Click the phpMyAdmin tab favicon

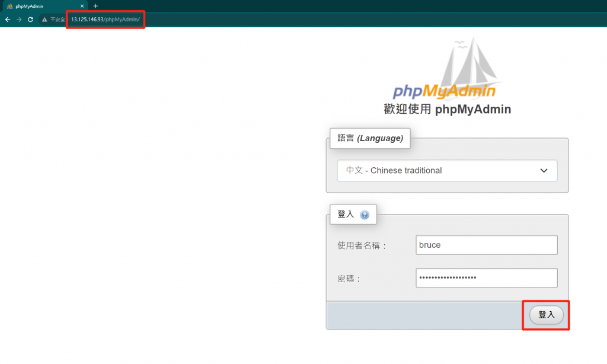[x=10, y=6]
